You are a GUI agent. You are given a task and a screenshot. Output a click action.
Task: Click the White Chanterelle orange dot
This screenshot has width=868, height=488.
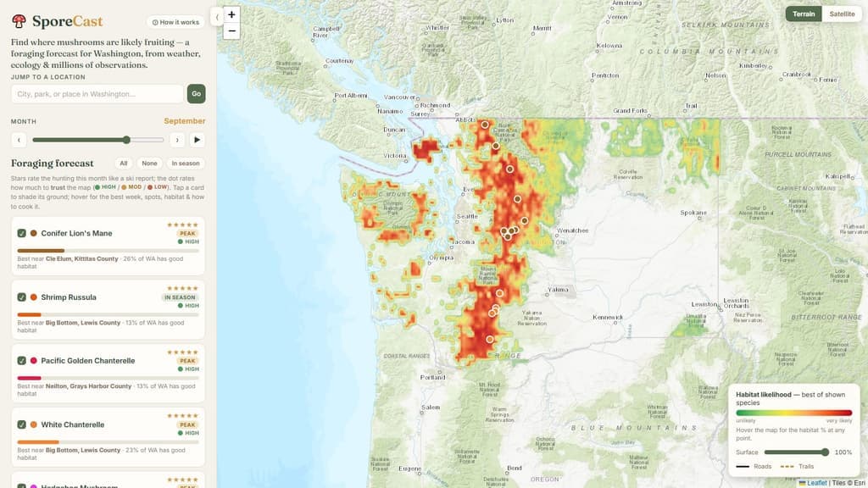[34, 424]
